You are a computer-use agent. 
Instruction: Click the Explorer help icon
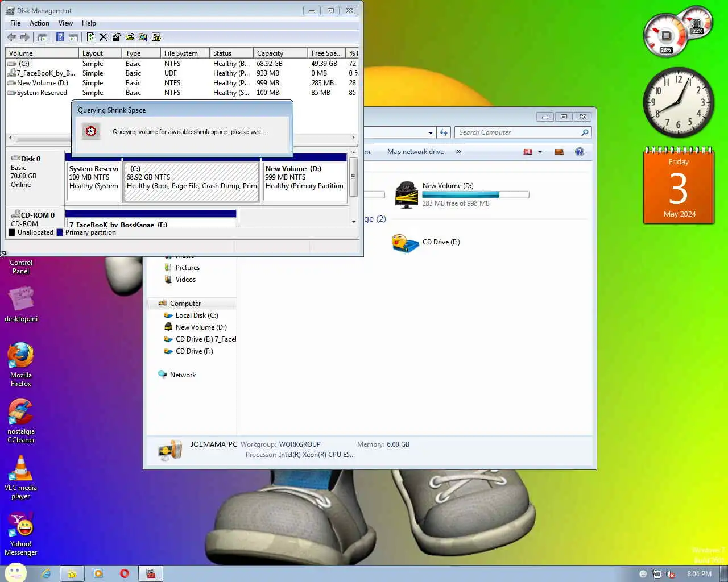(x=580, y=152)
